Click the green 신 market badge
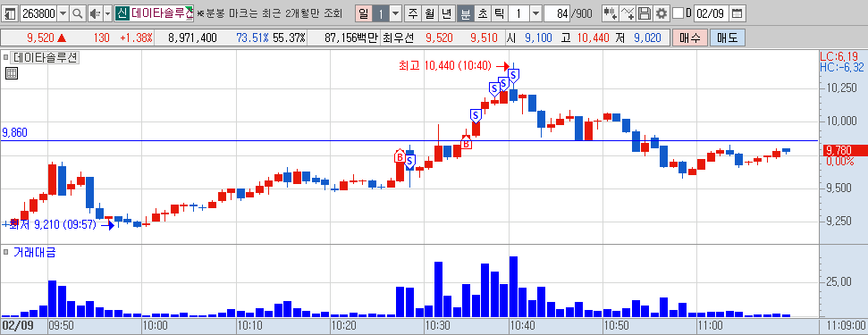The height and width of the screenshot is (335, 868). (122, 13)
